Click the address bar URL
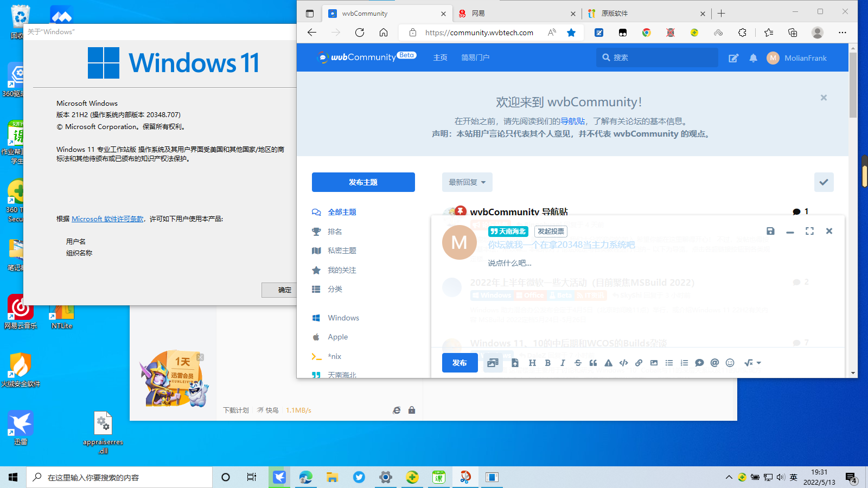The width and height of the screenshot is (868, 488). point(479,33)
